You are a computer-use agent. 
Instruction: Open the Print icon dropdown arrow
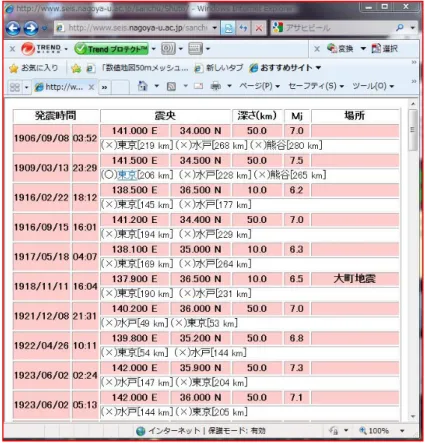pyautogui.click(x=229, y=86)
